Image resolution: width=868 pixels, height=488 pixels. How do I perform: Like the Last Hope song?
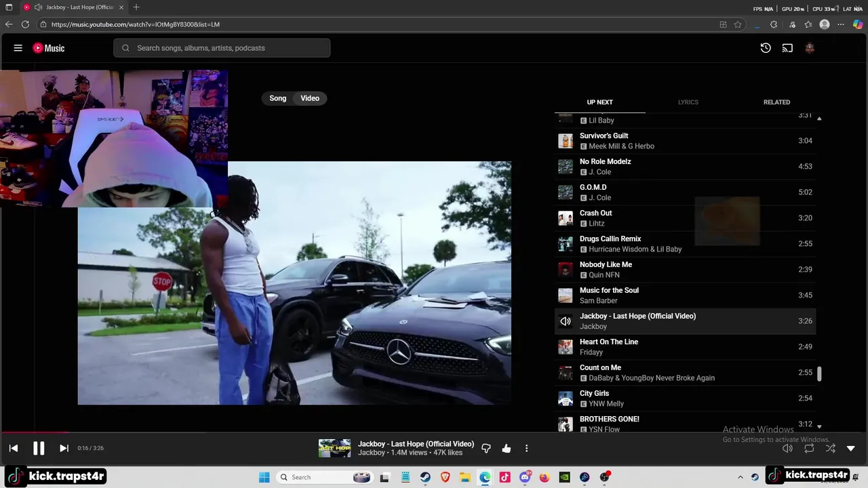click(507, 448)
